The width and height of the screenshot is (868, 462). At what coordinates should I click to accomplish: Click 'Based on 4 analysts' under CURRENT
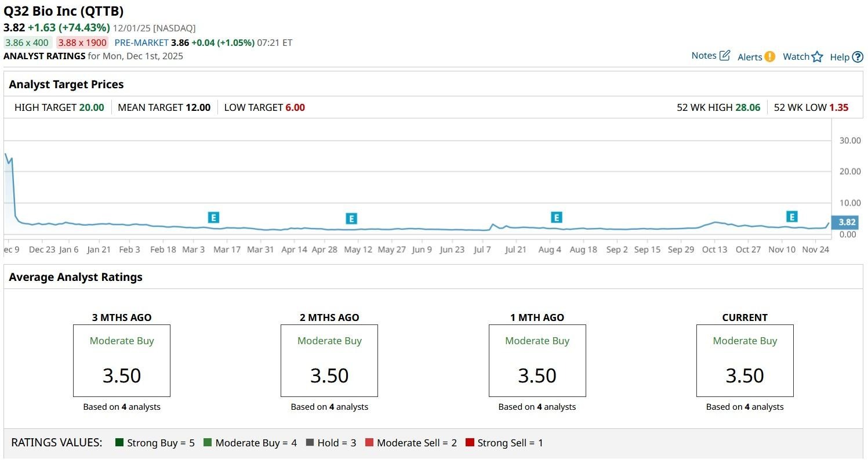pyautogui.click(x=745, y=407)
